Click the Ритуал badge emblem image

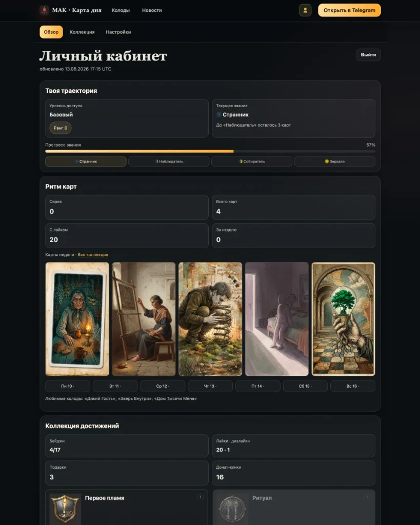coord(232,509)
